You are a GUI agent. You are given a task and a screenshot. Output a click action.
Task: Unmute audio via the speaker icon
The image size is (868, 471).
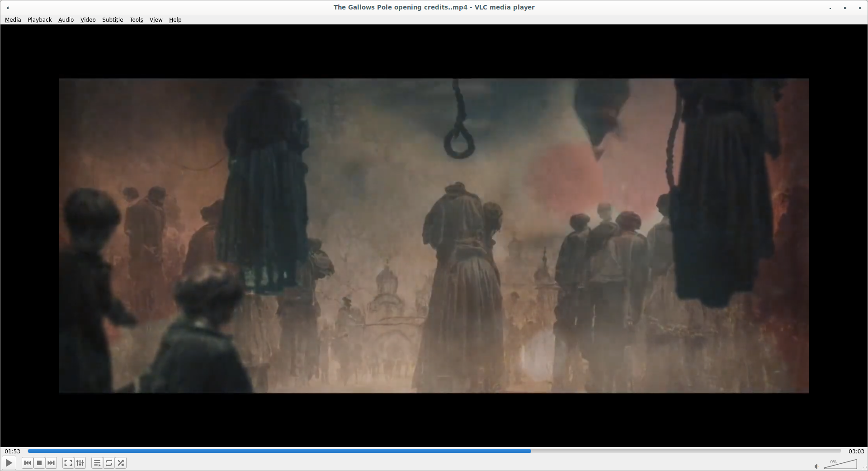pos(816,466)
